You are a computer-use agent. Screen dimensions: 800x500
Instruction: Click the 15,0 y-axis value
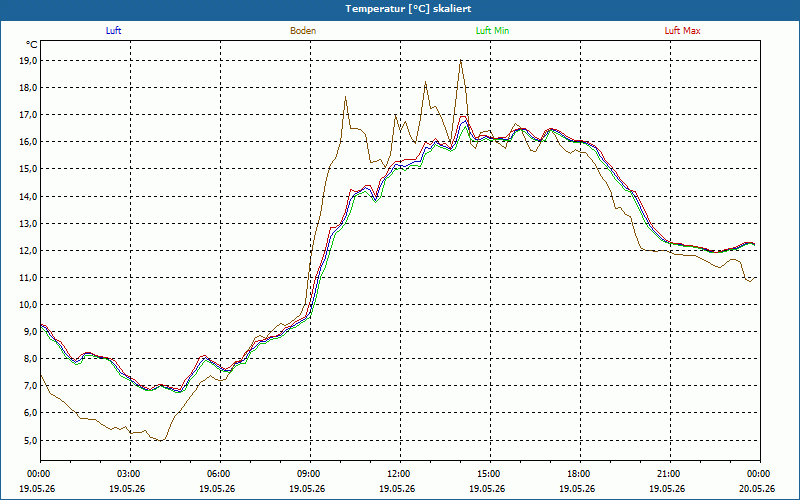tap(28, 169)
